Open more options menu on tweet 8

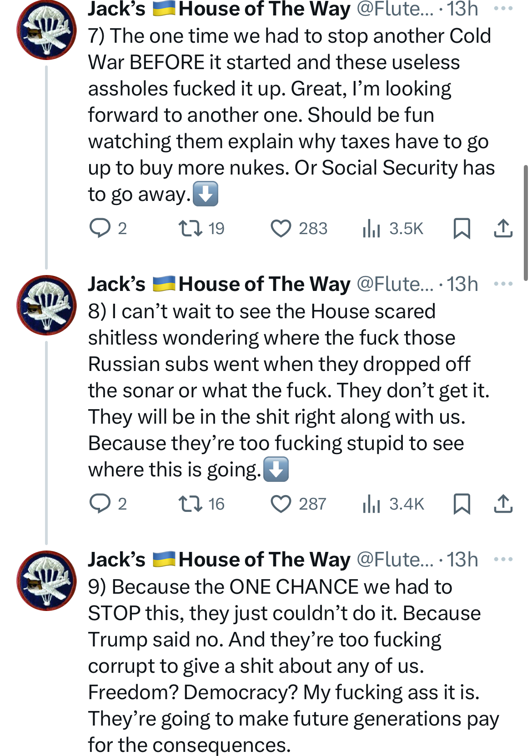tap(503, 284)
